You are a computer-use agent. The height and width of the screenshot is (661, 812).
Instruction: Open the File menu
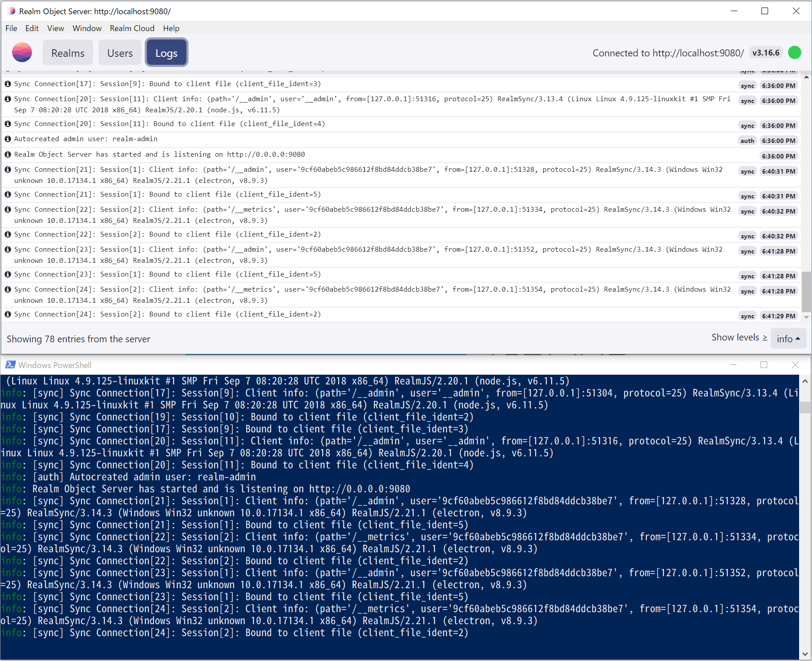click(x=11, y=28)
